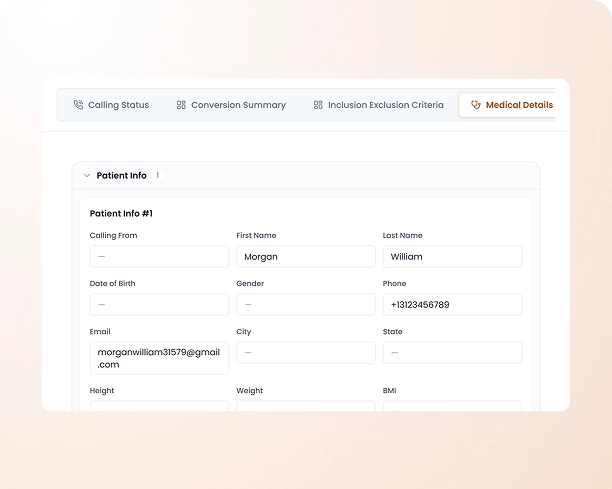Click the State input field

[452, 352]
